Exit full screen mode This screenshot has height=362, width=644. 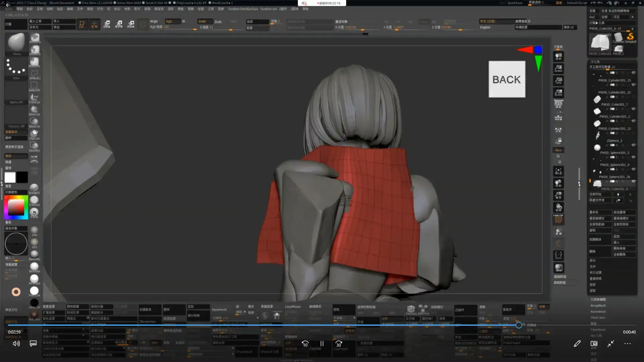coord(610,344)
